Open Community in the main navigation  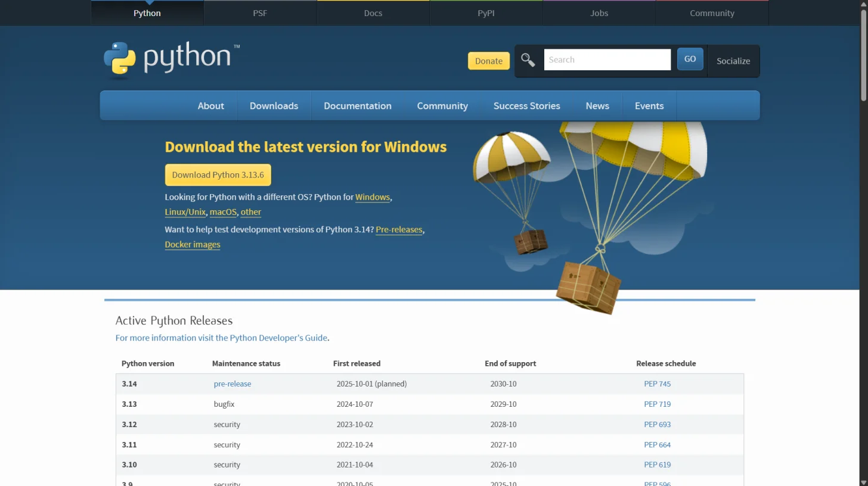pyautogui.click(x=442, y=105)
